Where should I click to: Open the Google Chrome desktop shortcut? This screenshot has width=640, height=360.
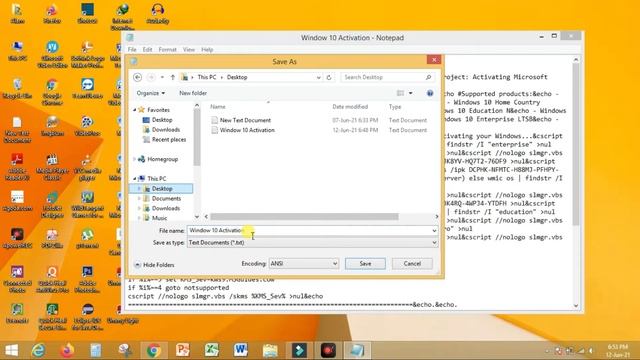(52, 91)
